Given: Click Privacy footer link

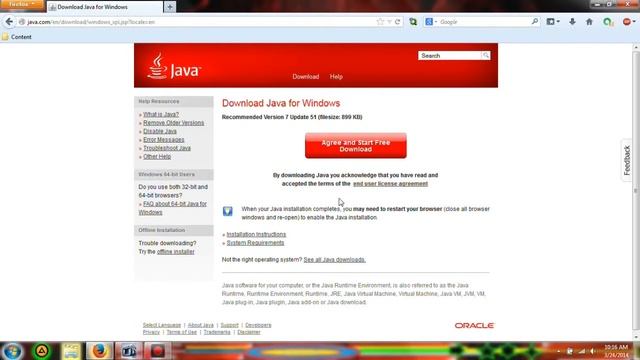Looking at the screenshot, I should point(151,332).
